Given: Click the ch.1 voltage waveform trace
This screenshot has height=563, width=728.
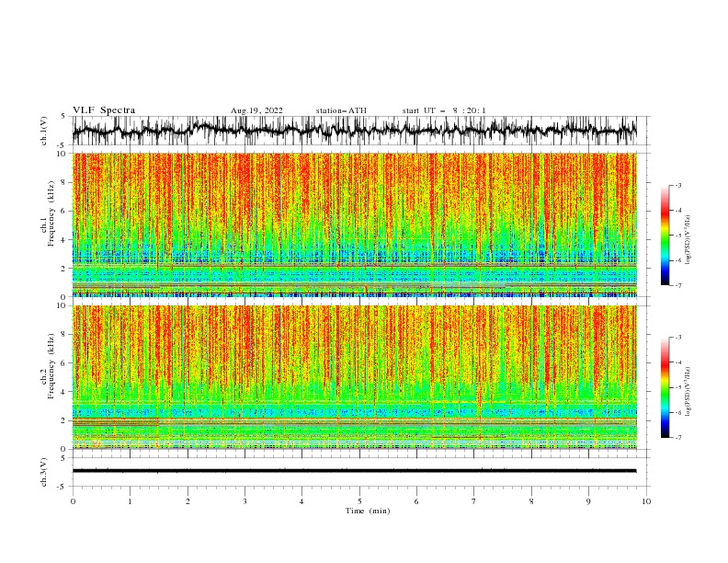Looking at the screenshot, I should point(354,131).
